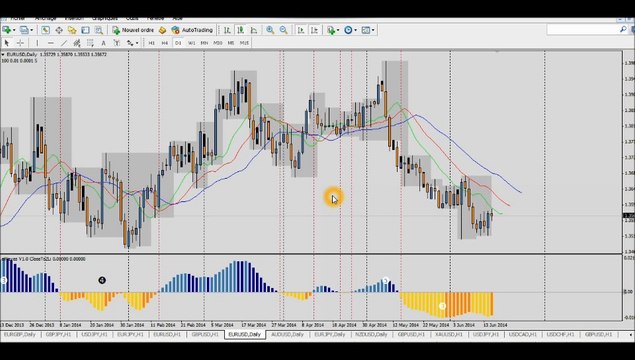
Task: Switch to H4 timeframe
Action: [165, 43]
